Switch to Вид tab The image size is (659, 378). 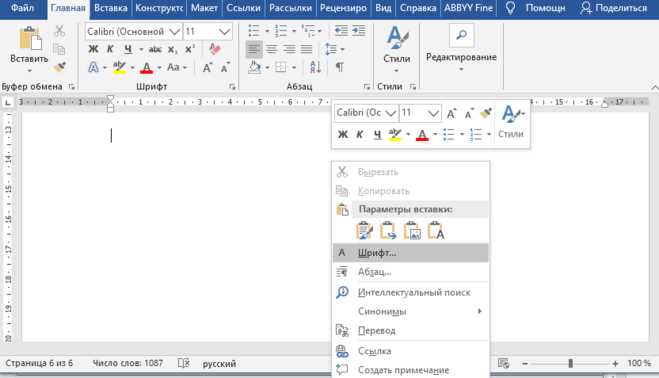pyautogui.click(x=383, y=8)
